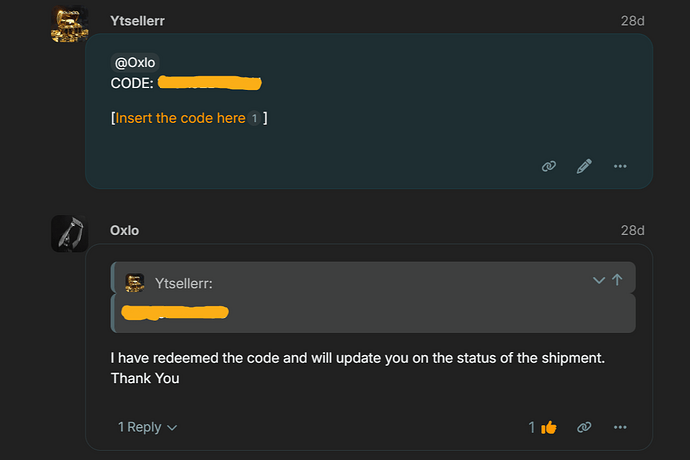Copy link icon on Ytsellerr's post
Viewport: 690px width, 460px height.
coord(548,166)
